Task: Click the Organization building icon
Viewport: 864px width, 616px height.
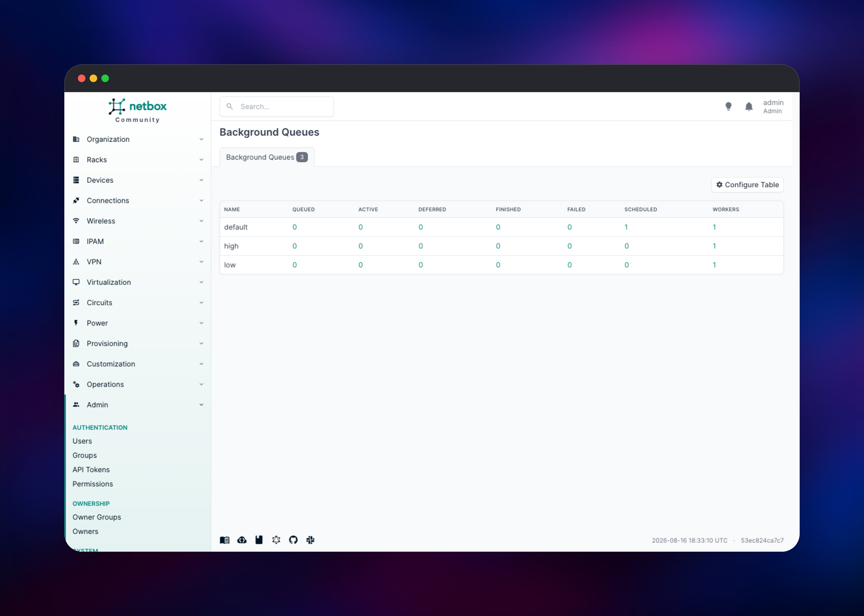Action: tap(76, 139)
